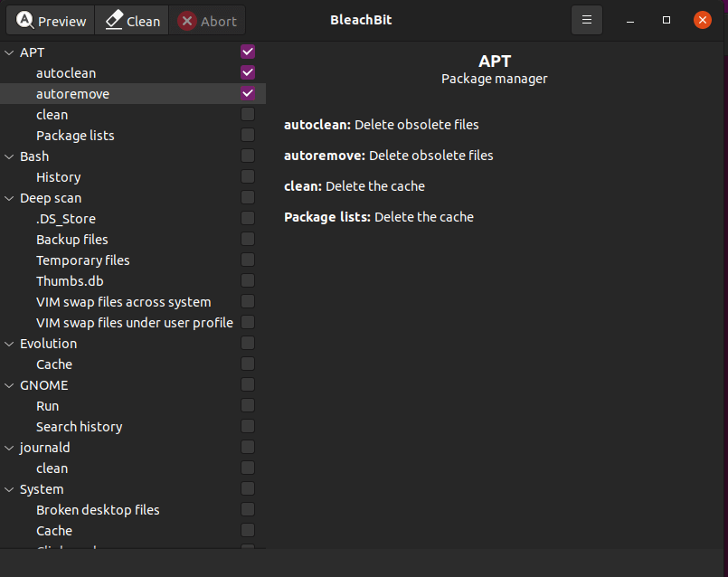Click the magnifier icon on Preview button
The width and height of the screenshot is (728, 577).
pyautogui.click(x=25, y=20)
